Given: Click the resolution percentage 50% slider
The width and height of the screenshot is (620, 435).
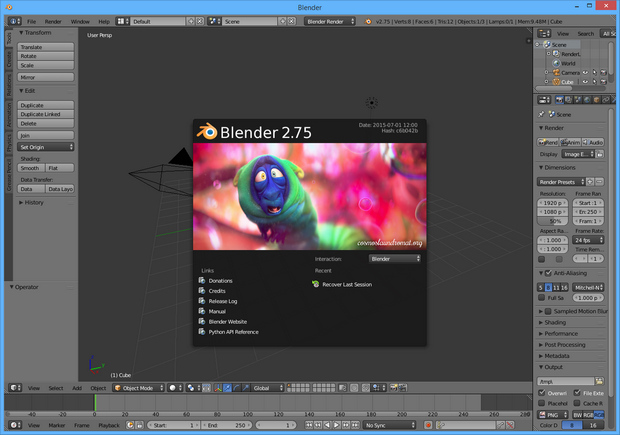Looking at the screenshot, I should click(552, 221).
